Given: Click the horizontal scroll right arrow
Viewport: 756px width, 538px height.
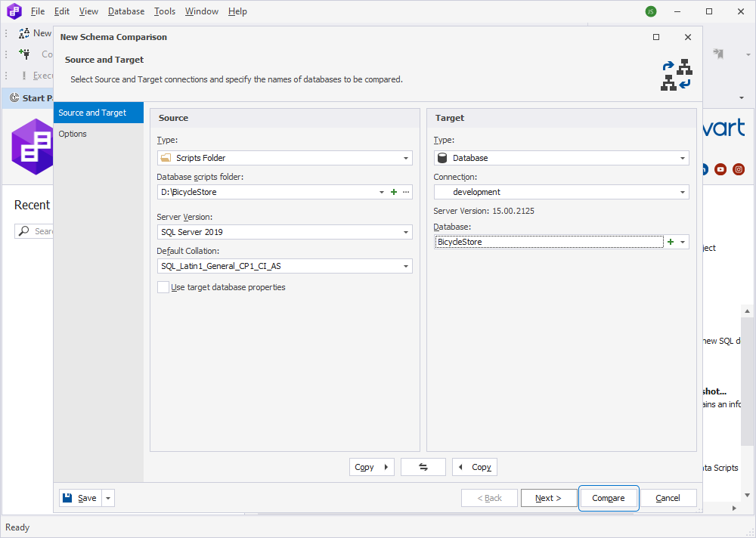Looking at the screenshot, I should (735, 508).
